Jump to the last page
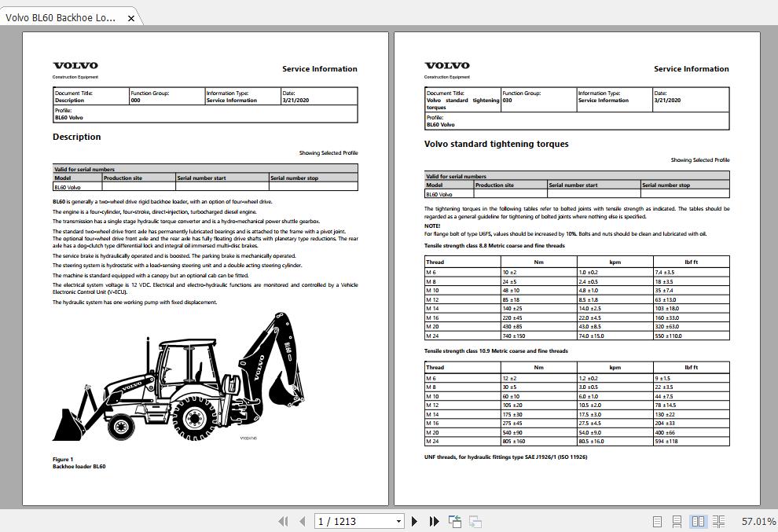778x532 pixels. click(433, 521)
